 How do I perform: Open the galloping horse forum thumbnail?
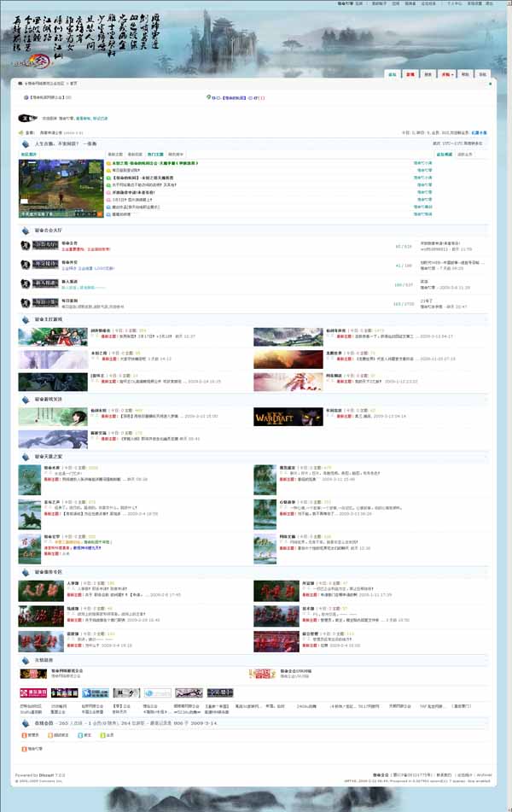pyautogui.click(x=30, y=514)
